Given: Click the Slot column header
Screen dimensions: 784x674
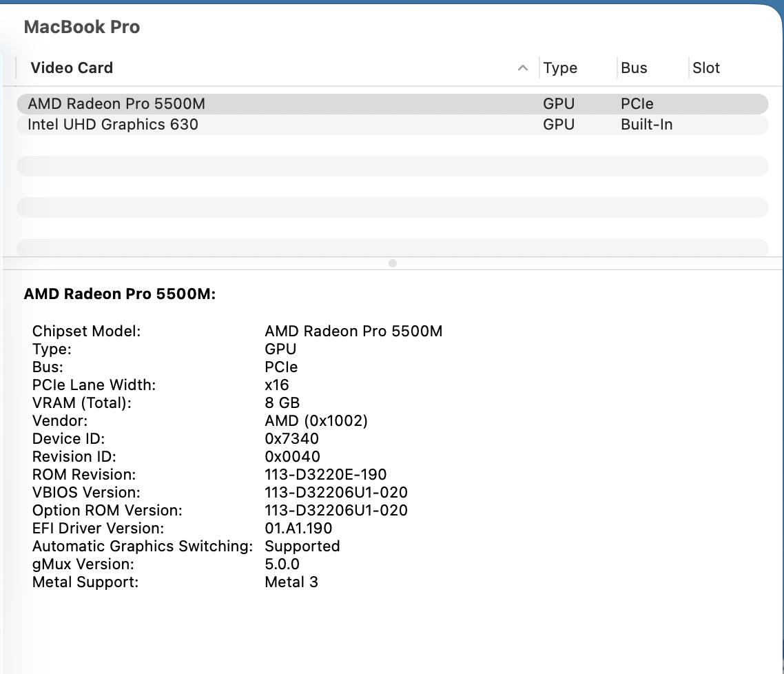Looking at the screenshot, I should coord(706,68).
